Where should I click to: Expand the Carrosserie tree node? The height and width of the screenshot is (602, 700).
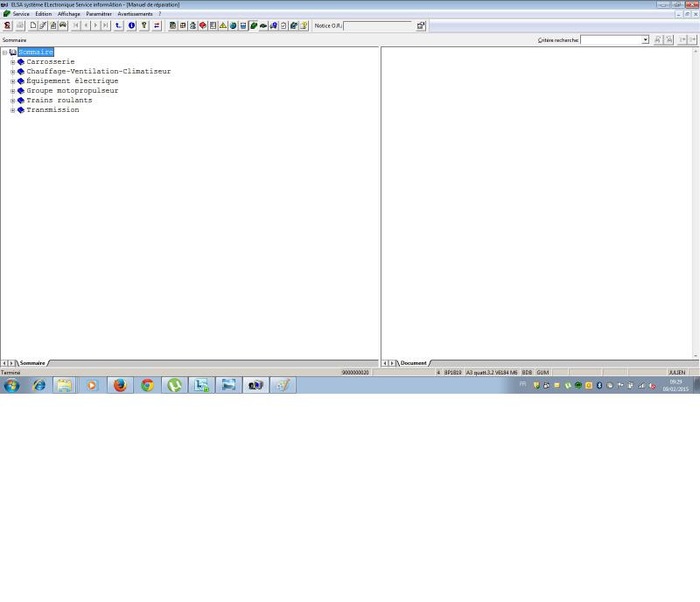point(12,62)
